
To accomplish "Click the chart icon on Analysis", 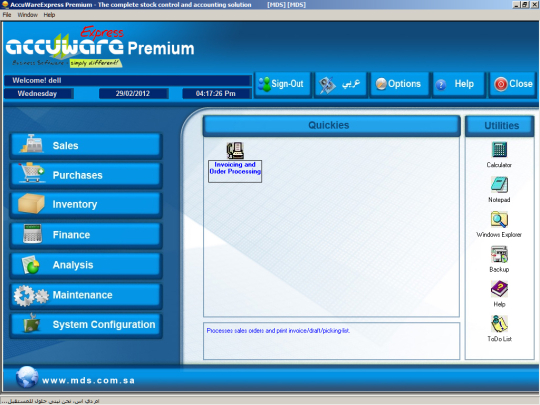I will coord(31,264).
